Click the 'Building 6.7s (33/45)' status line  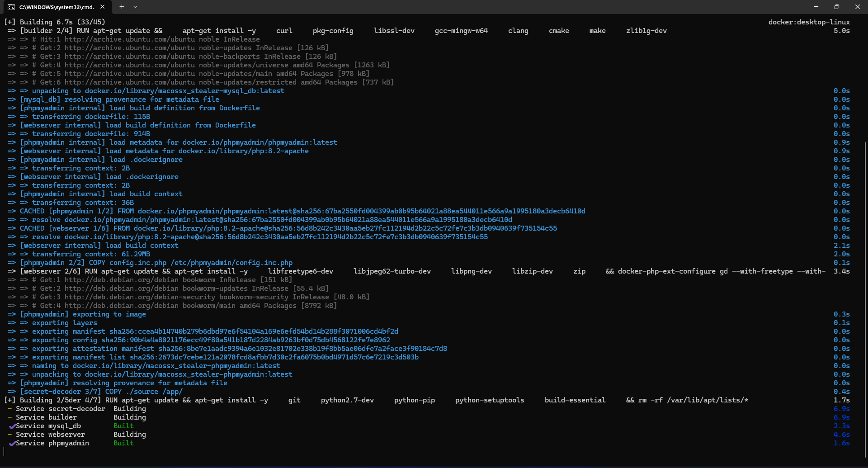pyautogui.click(x=55, y=22)
